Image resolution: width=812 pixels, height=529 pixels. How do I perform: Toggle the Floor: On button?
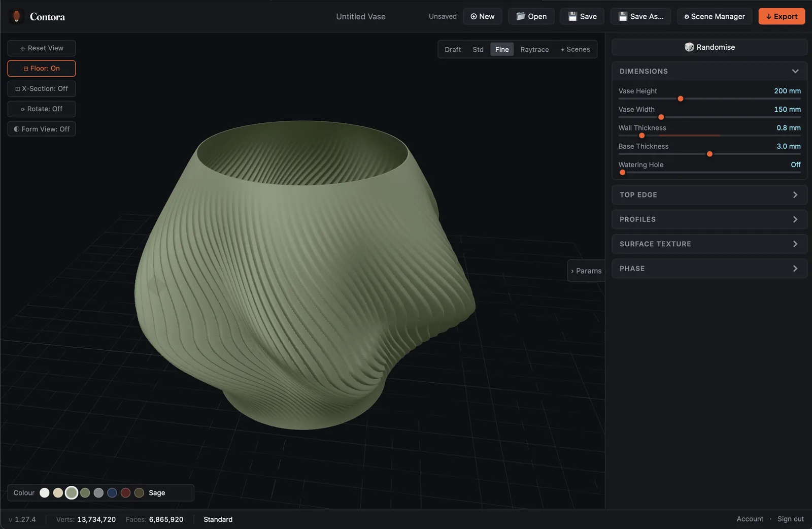pos(42,69)
